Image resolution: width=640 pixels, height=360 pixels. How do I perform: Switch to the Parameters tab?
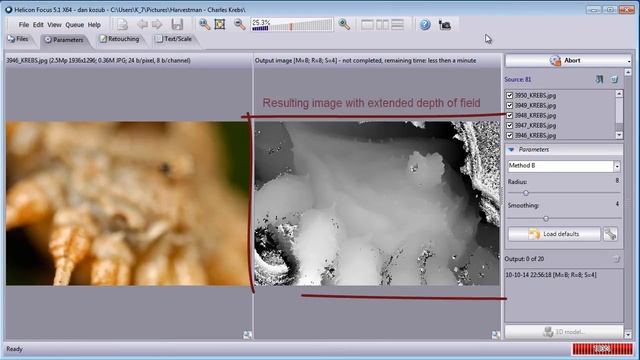pos(64,40)
